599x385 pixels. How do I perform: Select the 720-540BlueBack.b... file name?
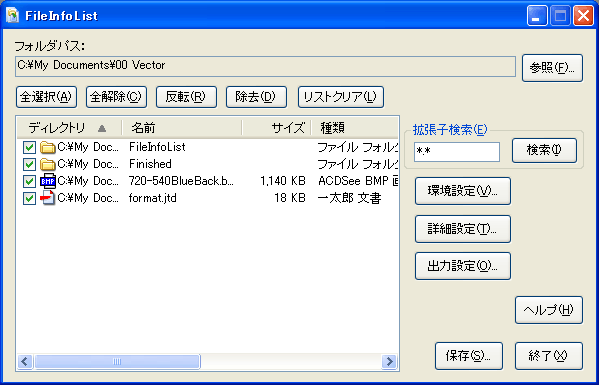click(181, 181)
